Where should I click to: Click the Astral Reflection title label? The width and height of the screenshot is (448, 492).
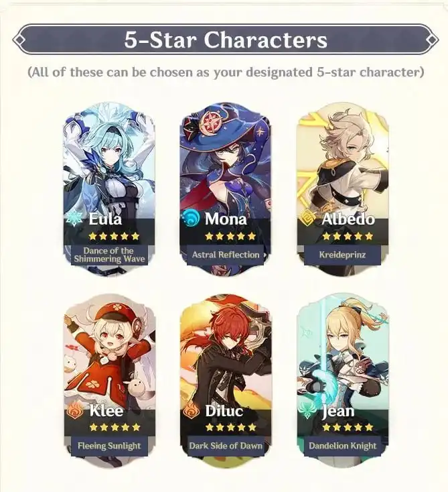226,255
